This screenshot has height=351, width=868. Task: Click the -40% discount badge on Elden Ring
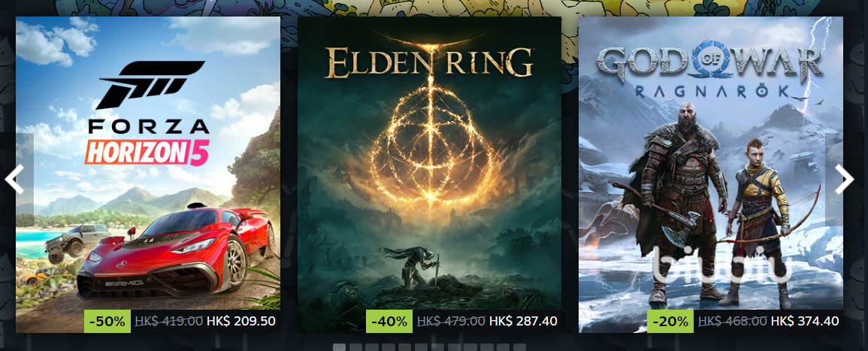point(389,321)
